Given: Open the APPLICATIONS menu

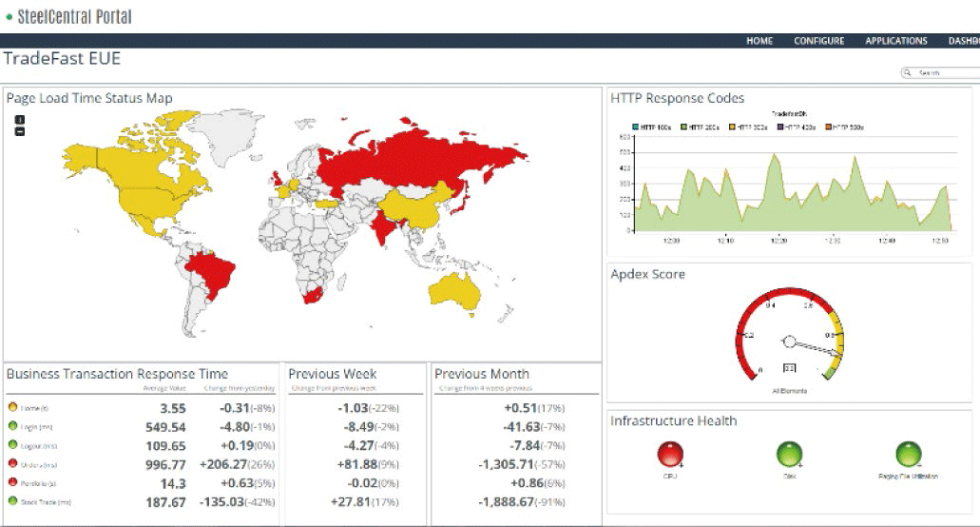Looking at the screenshot, I should coord(895,41).
